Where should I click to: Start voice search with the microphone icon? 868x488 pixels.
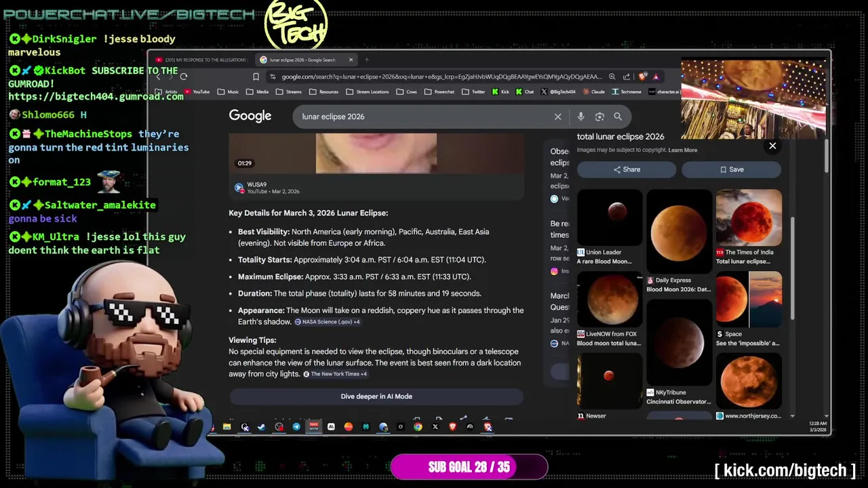[x=580, y=117]
